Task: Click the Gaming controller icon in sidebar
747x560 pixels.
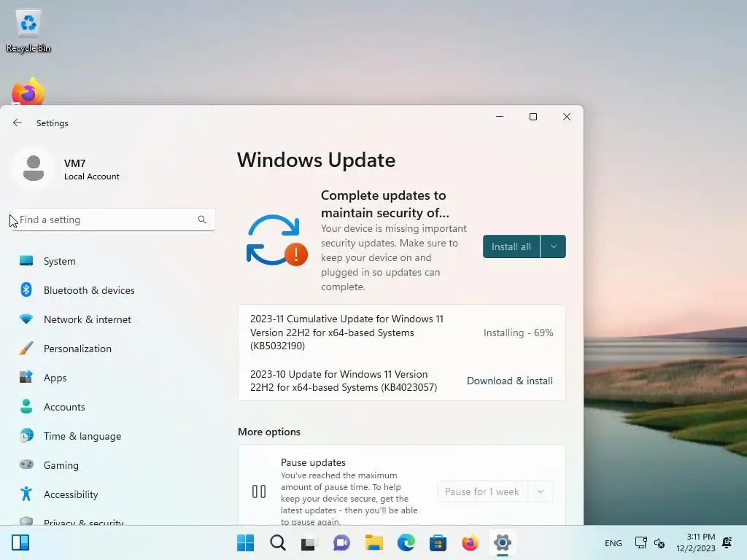Action: [x=26, y=464]
